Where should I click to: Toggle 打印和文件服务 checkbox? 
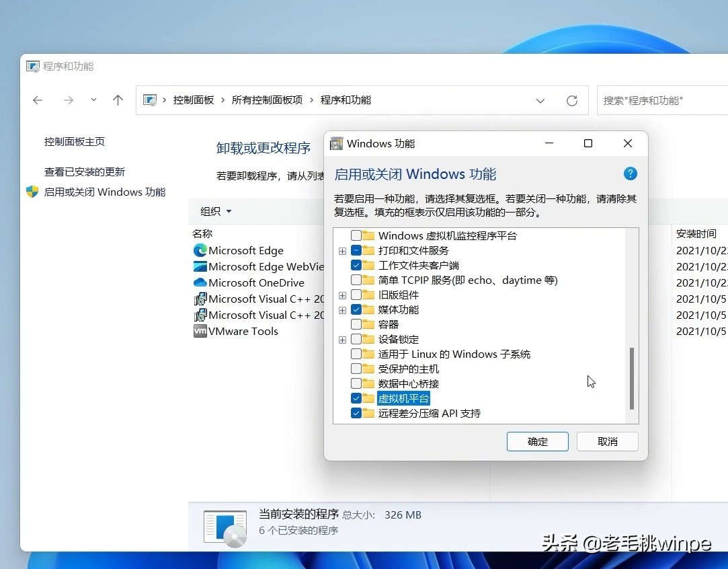356,250
